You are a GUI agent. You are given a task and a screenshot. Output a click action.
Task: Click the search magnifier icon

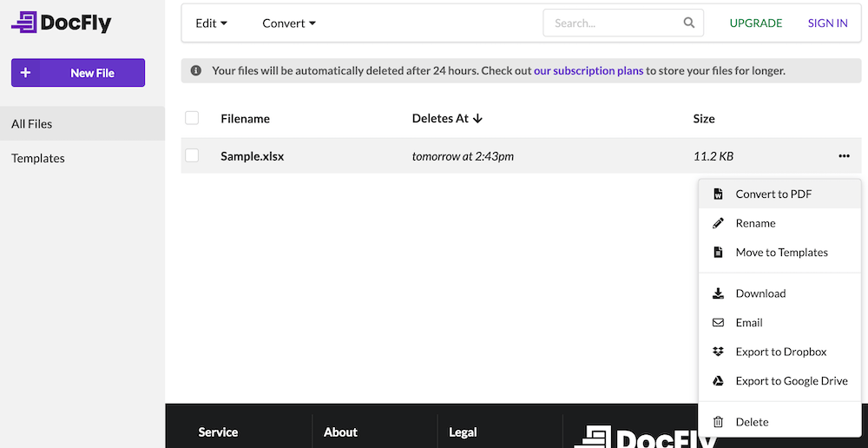click(688, 23)
